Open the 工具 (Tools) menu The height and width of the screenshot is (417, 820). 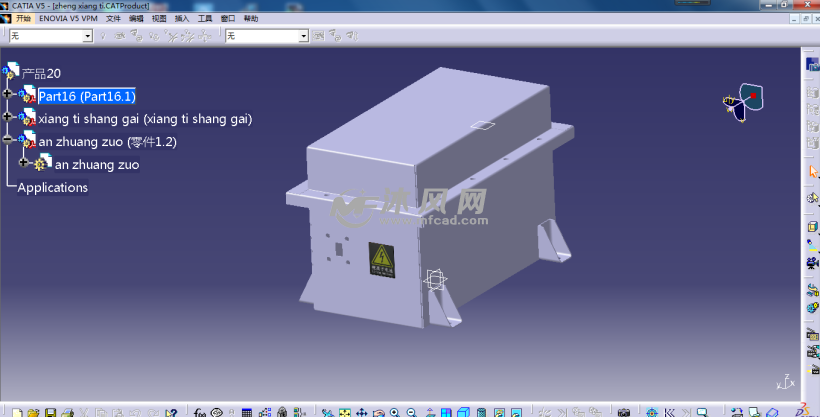(x=205, y=18)
